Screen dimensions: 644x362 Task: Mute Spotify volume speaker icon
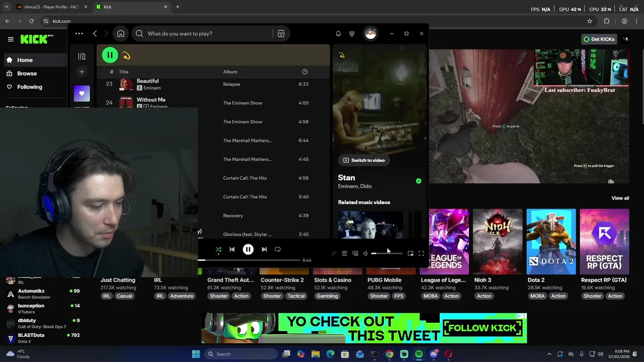[x=365, y=253]
